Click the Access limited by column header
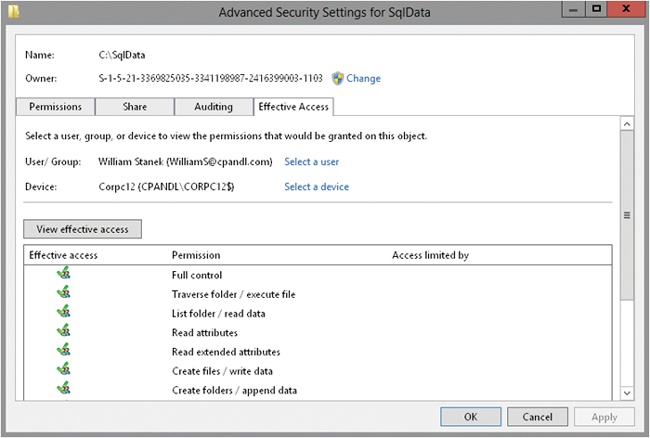 pos(430,255)
